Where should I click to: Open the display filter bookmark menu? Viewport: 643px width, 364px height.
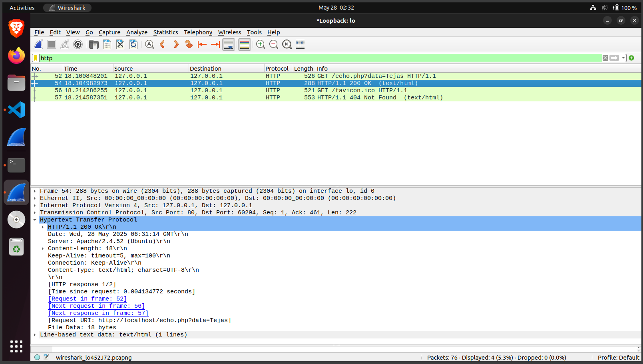pyautogui.click(x=36, y=58)
